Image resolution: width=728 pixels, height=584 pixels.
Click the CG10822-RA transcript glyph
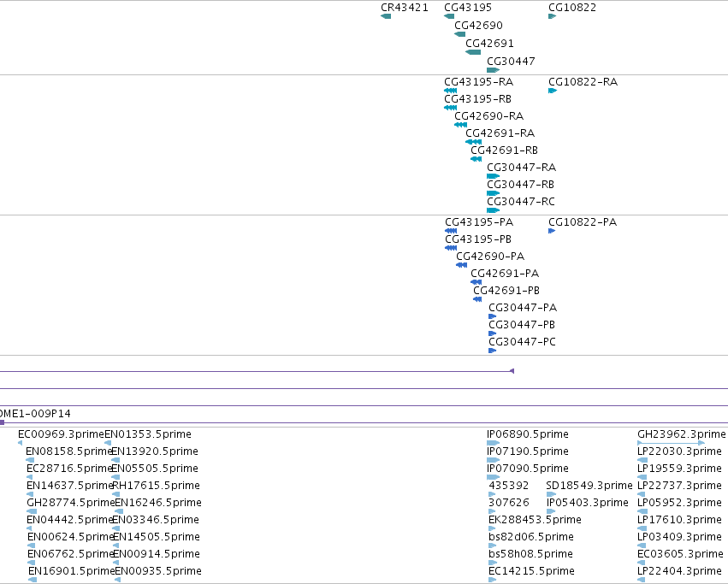(553, 91)
